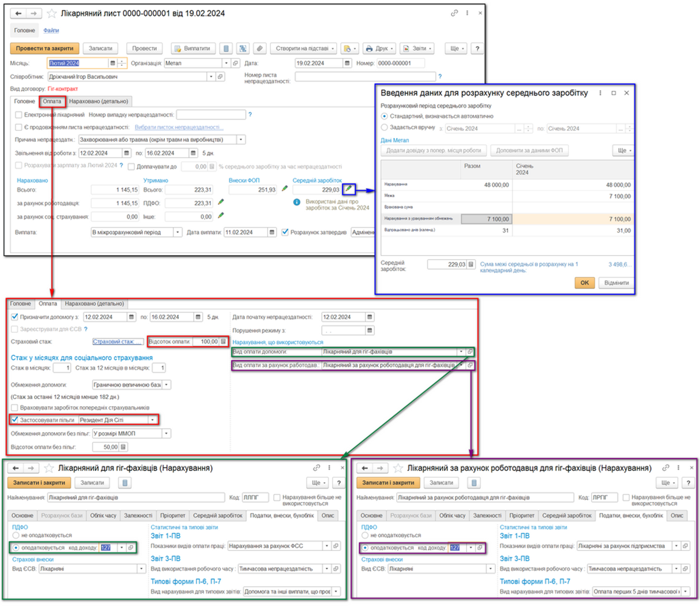Click the question mark help button in toolbar
Screen dimensions: 700x611
coord(477,48)
